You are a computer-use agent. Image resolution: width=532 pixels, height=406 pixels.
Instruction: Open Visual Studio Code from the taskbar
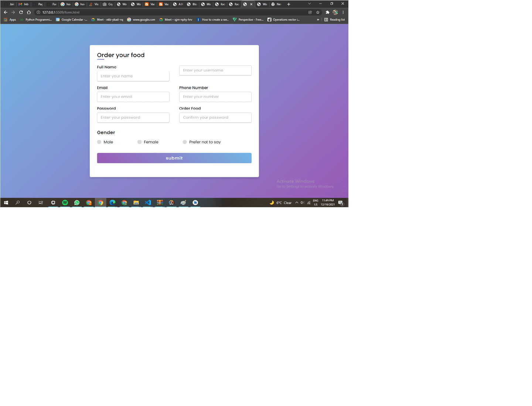pyautogui.click(x=148, y=202)
